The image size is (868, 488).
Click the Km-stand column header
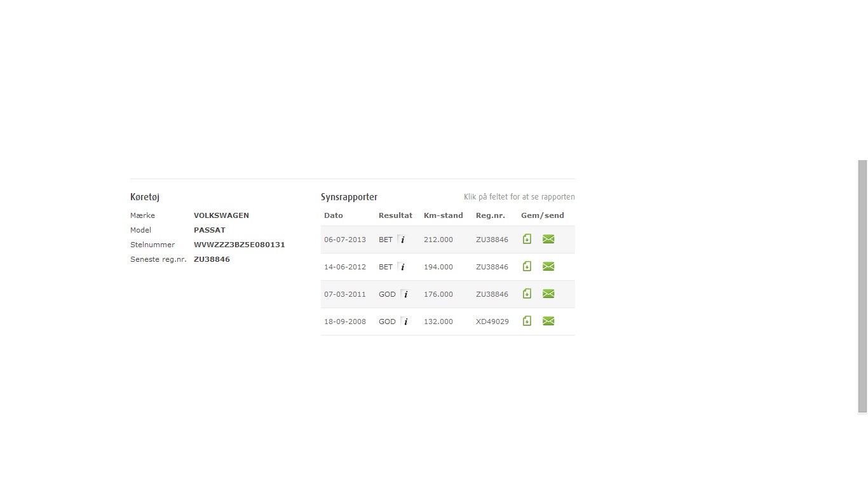(x=444, y=215)
